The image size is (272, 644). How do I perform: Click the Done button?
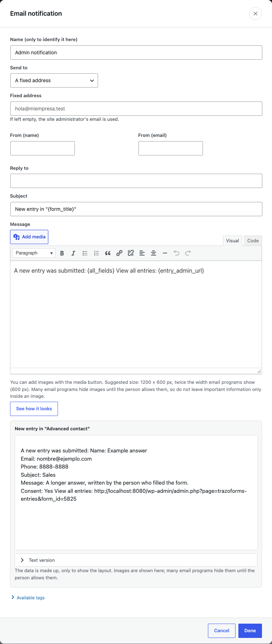pos(250,631)
